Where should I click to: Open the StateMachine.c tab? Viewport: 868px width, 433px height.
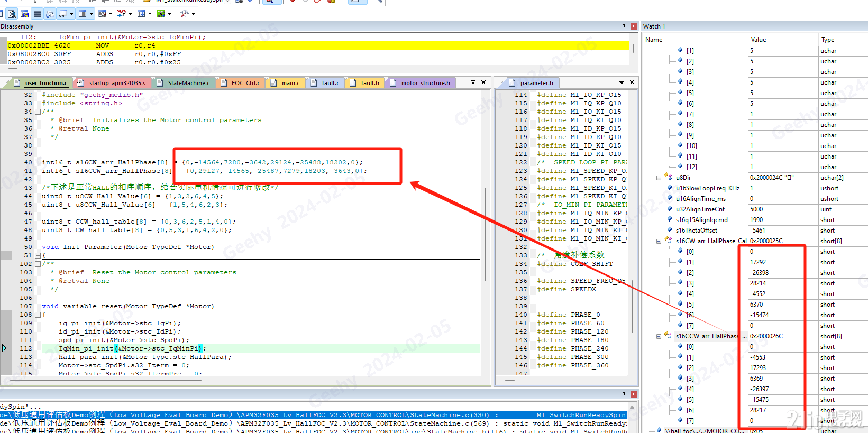pos(183,83)
